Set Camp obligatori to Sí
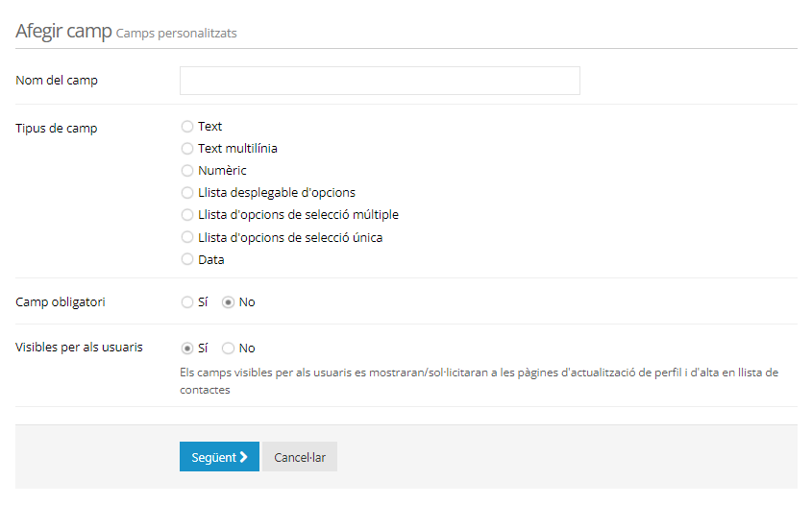 187,302
